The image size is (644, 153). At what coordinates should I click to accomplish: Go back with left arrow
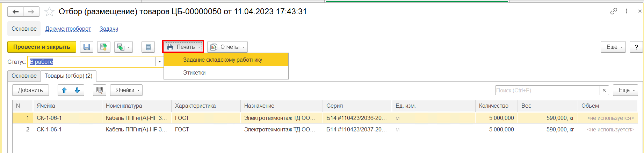(15, 12)
